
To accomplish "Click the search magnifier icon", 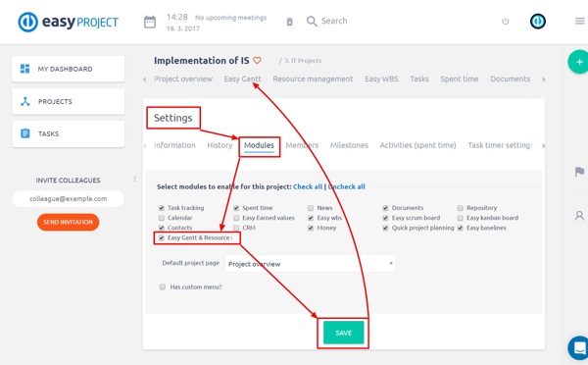I will (312, 21).
